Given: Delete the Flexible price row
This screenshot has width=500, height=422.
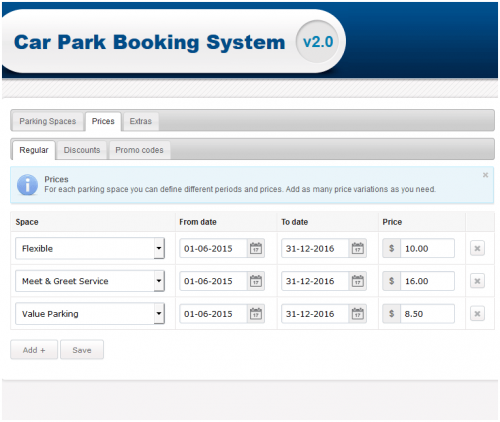Looking at the screenshot, I should (477, 248).
